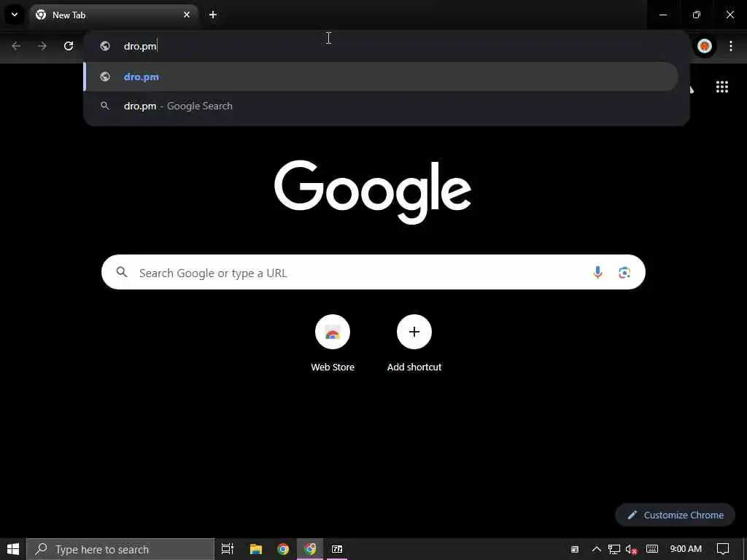This screenshot has width=747, height=560.
Task: Open Chrome three-dot menu
Action: coord(731,46)
